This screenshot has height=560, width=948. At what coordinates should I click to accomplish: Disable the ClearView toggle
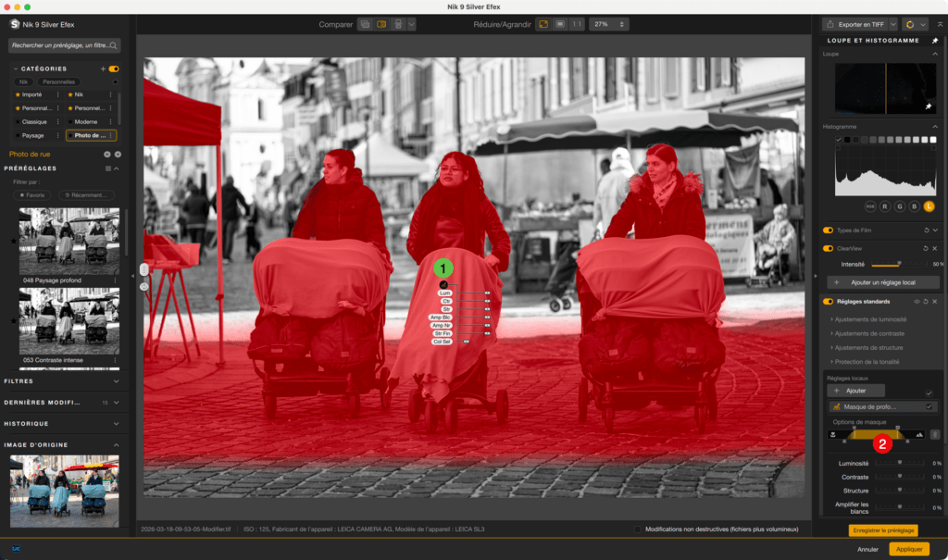[x=828, y=248]
